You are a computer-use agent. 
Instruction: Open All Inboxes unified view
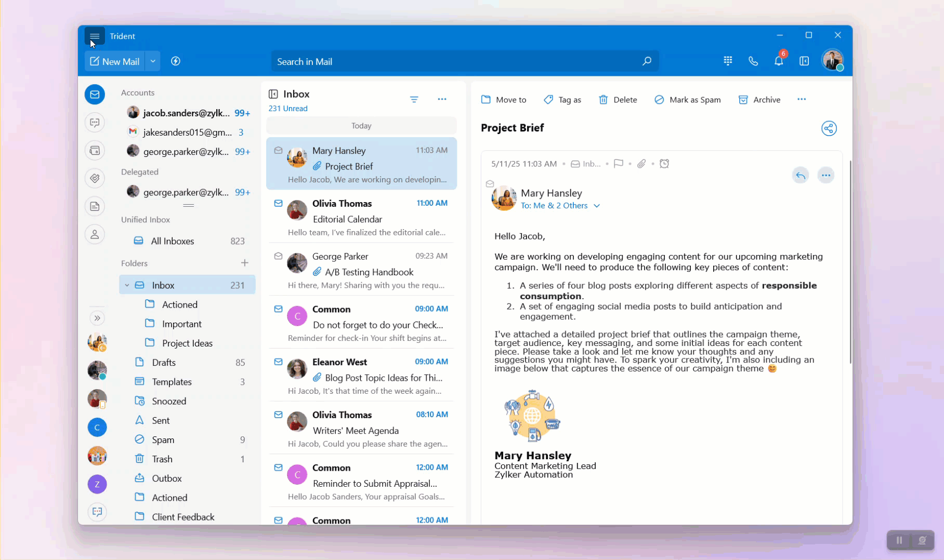click(188, 241)
